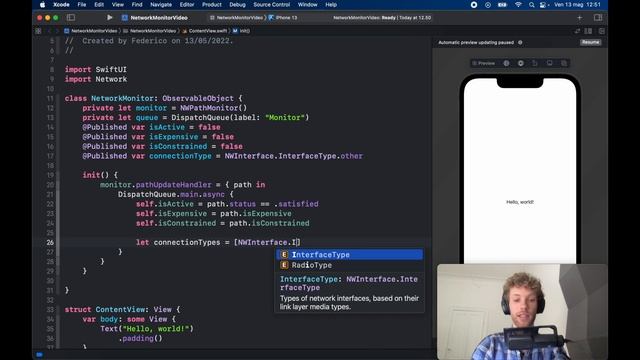
Task: Click the Wi-Fi status icon in menu bar
Action: (518, 5)
